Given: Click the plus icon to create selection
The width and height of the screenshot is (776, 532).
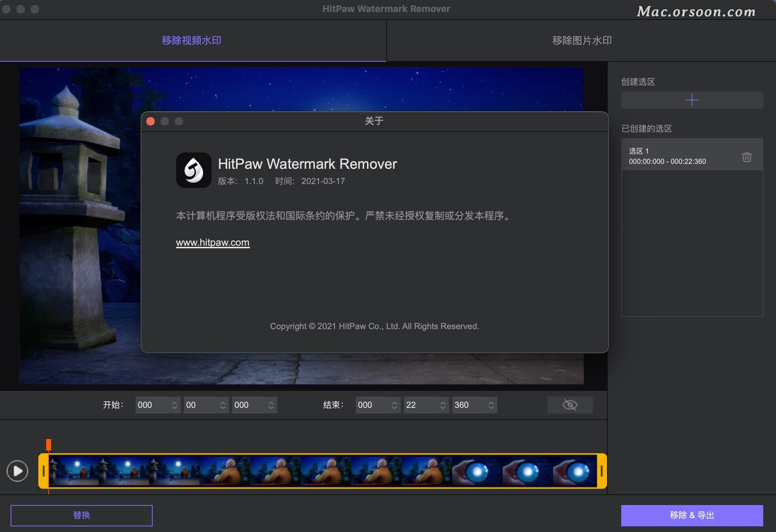Looking at the screenshot, I should coord(692,100).
